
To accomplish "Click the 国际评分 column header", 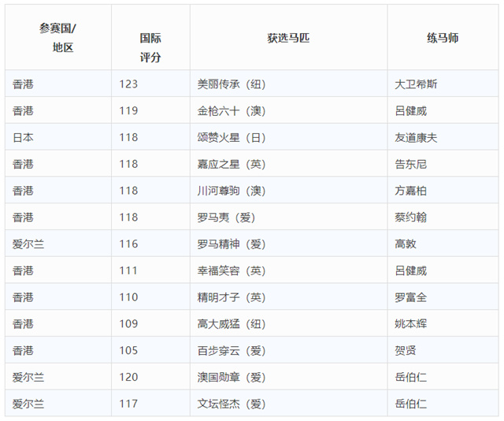I will tap(150, 47).
